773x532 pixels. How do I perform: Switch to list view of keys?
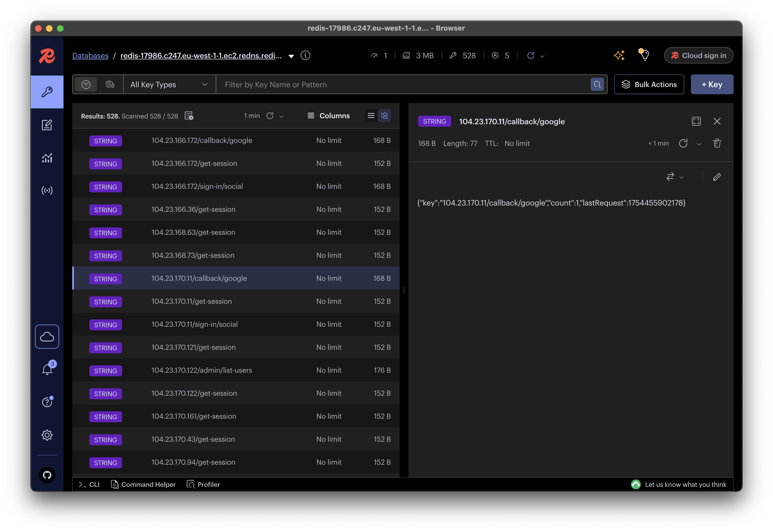pos(371,116)
